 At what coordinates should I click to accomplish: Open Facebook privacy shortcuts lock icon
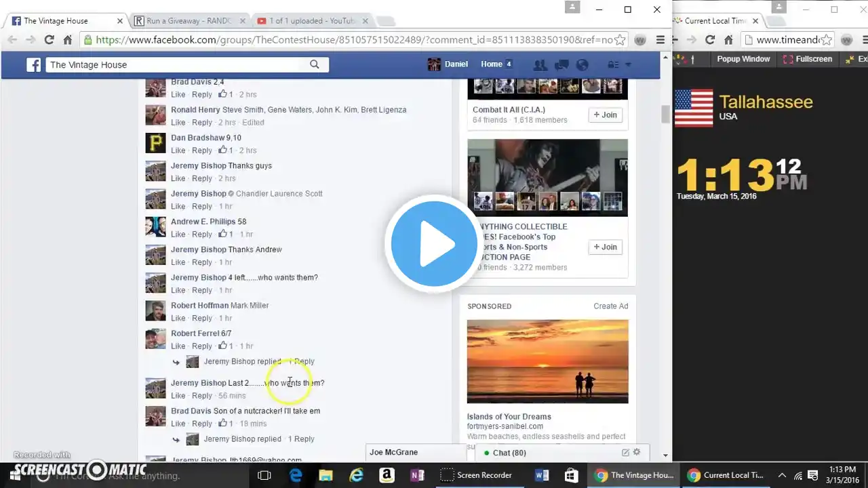pos(614,65)
